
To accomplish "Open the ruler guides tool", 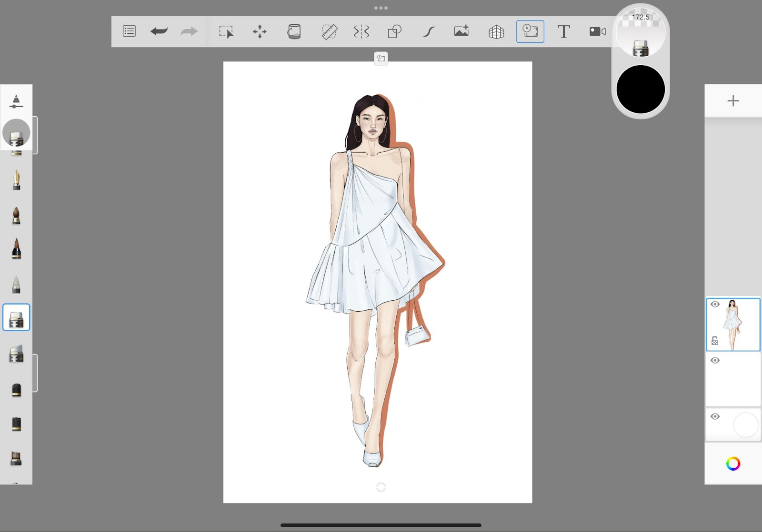I will coord(329,31).
